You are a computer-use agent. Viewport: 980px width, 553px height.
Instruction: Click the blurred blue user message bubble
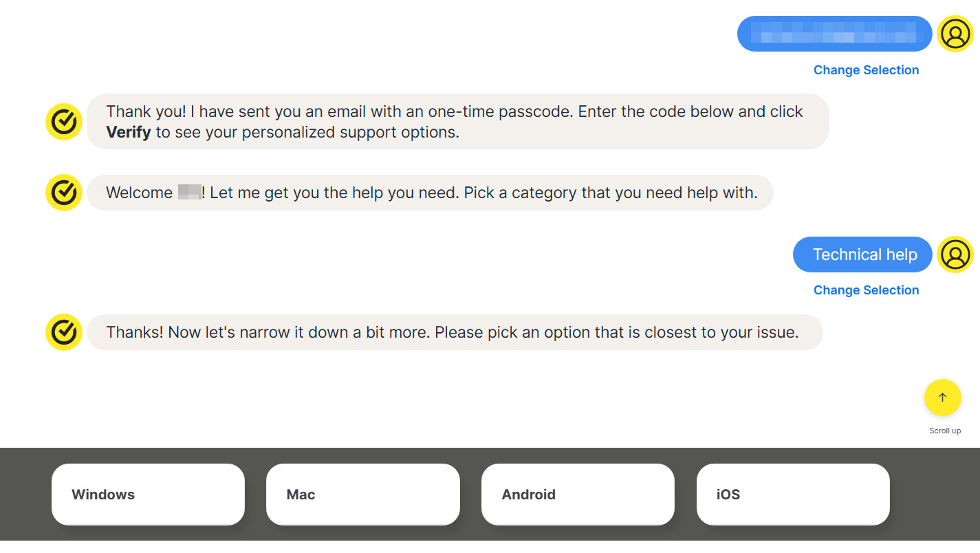coord(834,34)
